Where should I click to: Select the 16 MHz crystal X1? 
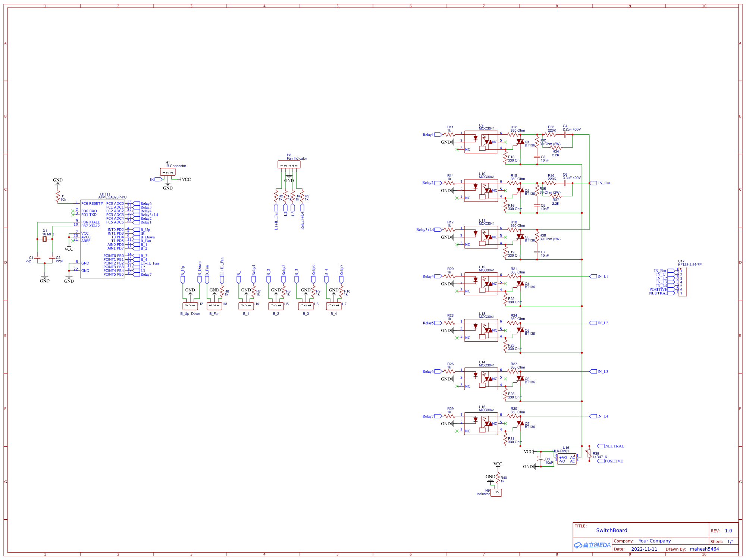click(x=45, y=239)
